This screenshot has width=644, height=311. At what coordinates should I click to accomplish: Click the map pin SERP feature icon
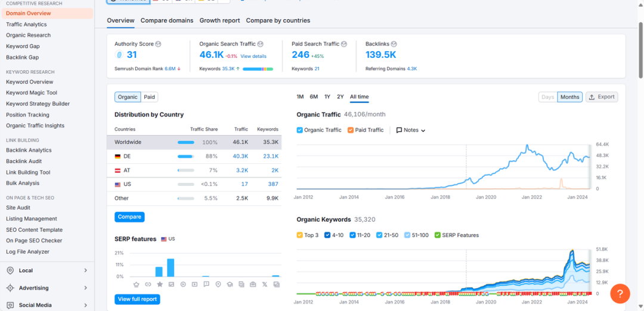(x=218, y=284)
